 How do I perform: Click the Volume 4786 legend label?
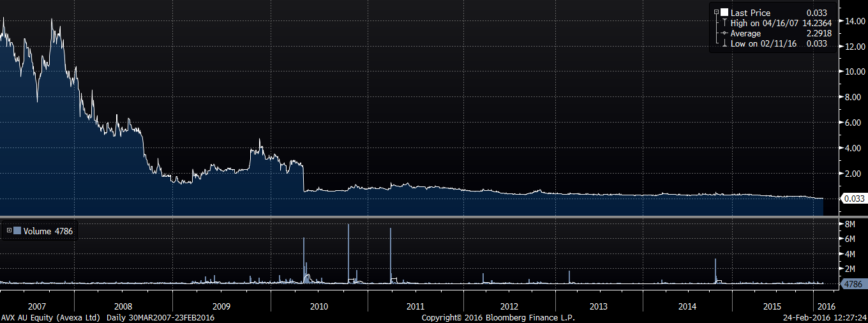pyautogui.click(x=48, y=231)
